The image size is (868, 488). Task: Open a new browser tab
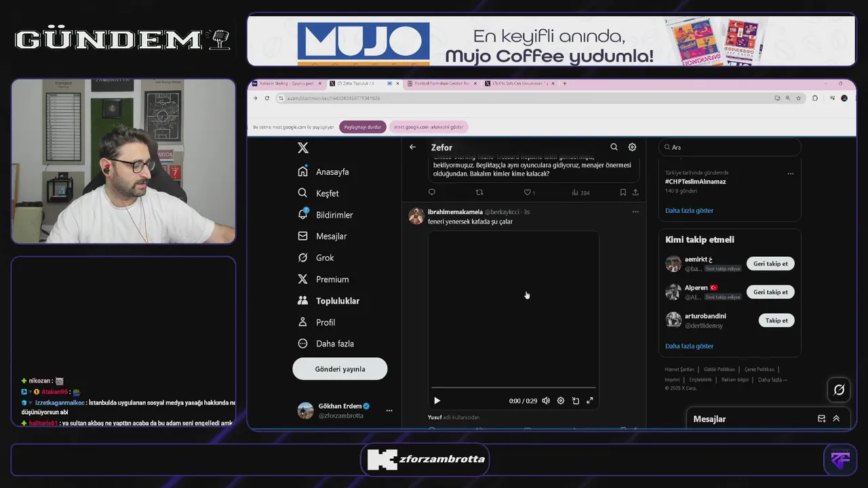[564, 83]
